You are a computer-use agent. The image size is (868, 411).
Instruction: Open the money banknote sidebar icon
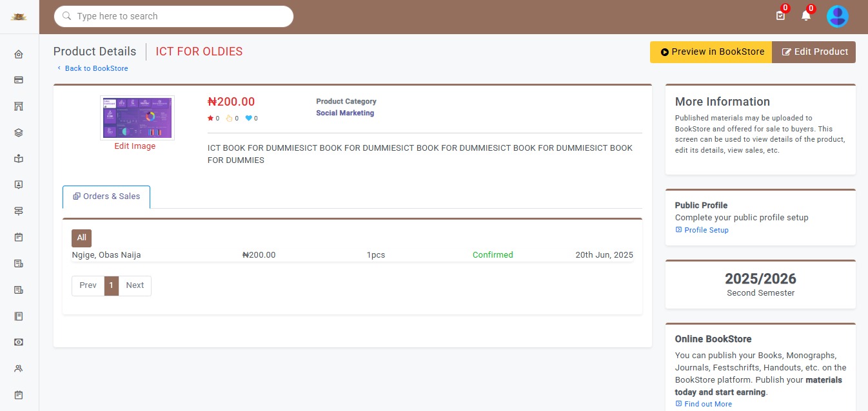(19, 342)
